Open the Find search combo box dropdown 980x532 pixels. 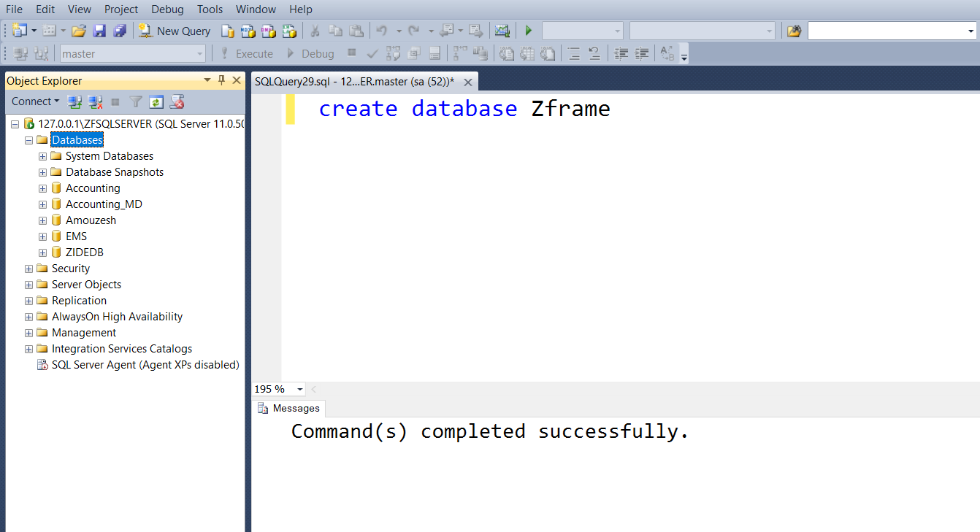coord(971,31)
